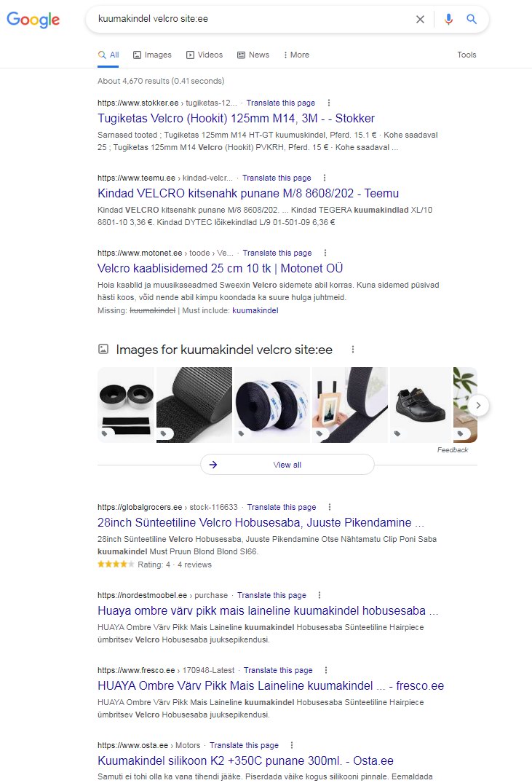Clear the search box with the X icon
532x783 pixels.
tap(420, 19)
